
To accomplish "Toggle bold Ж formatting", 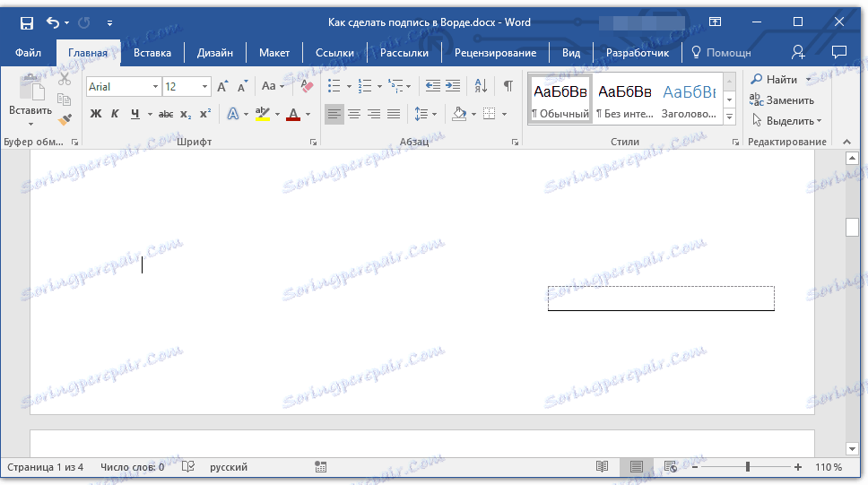I will [x=96, y=114].
